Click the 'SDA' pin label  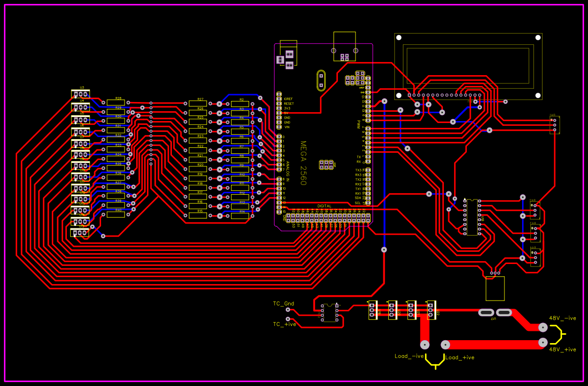click(x=358, y=198)
